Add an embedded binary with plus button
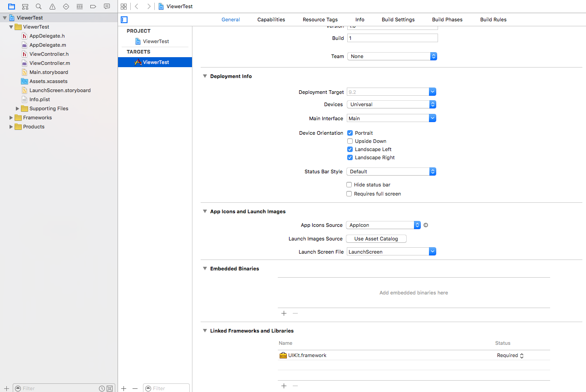The image size is (586, 392). coord(284,314)
